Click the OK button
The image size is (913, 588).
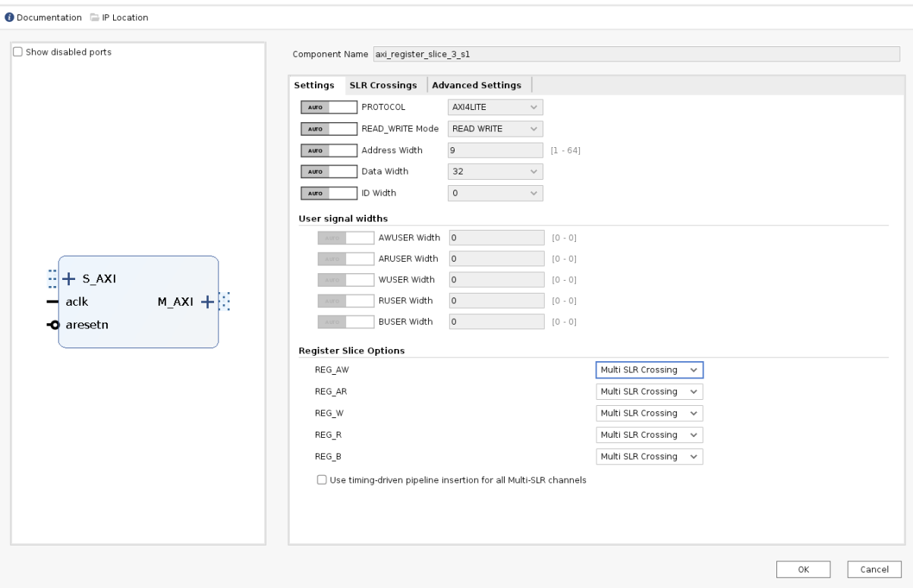[x=803, y=569]
